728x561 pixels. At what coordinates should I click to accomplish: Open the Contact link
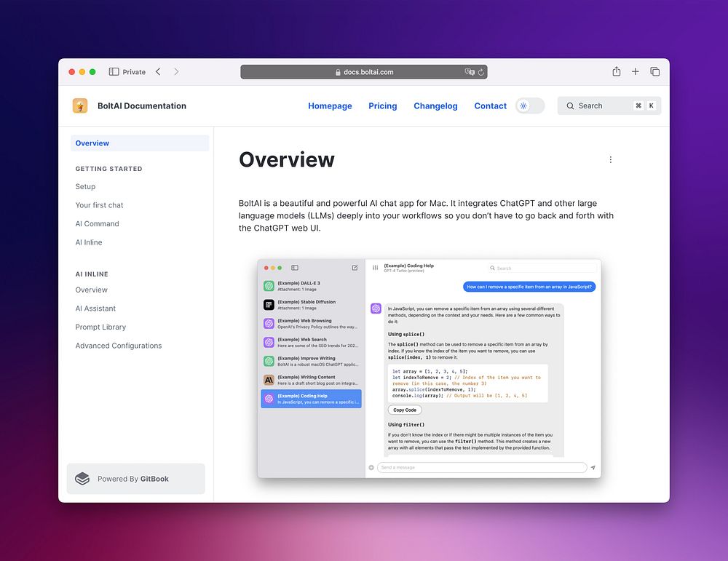click(490, 106)
